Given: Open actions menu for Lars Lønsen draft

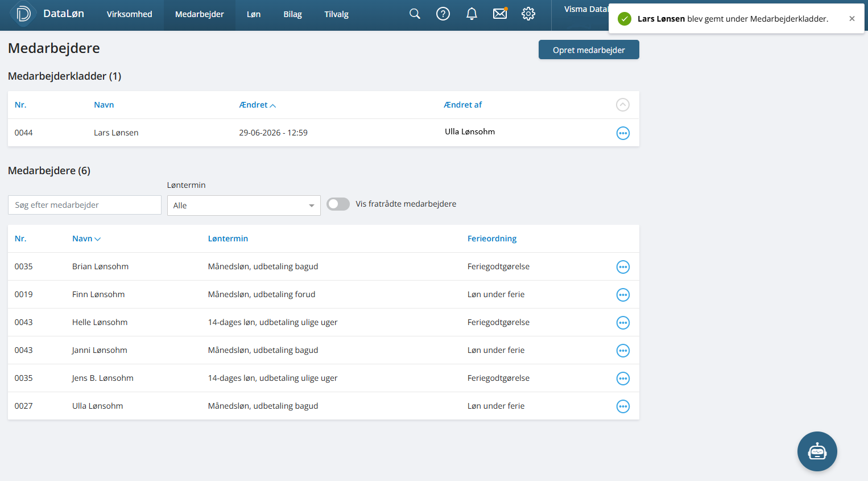Looking at the screenshot, I should (623, 133).
